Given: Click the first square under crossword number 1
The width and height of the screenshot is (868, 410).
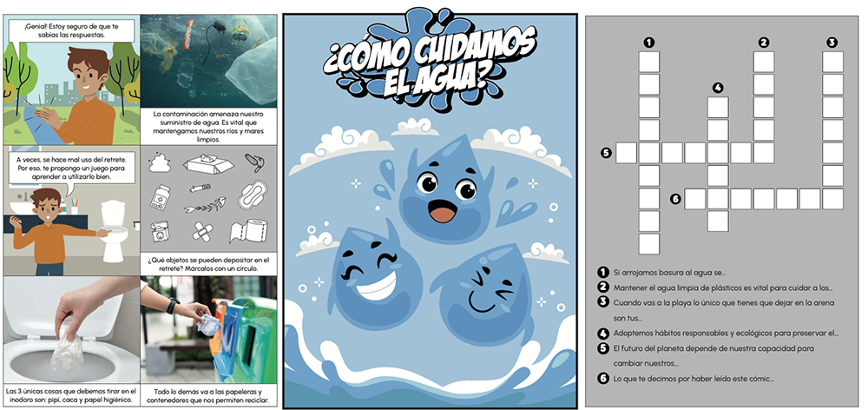Looking at the screenshot, I should pos(648,62).
